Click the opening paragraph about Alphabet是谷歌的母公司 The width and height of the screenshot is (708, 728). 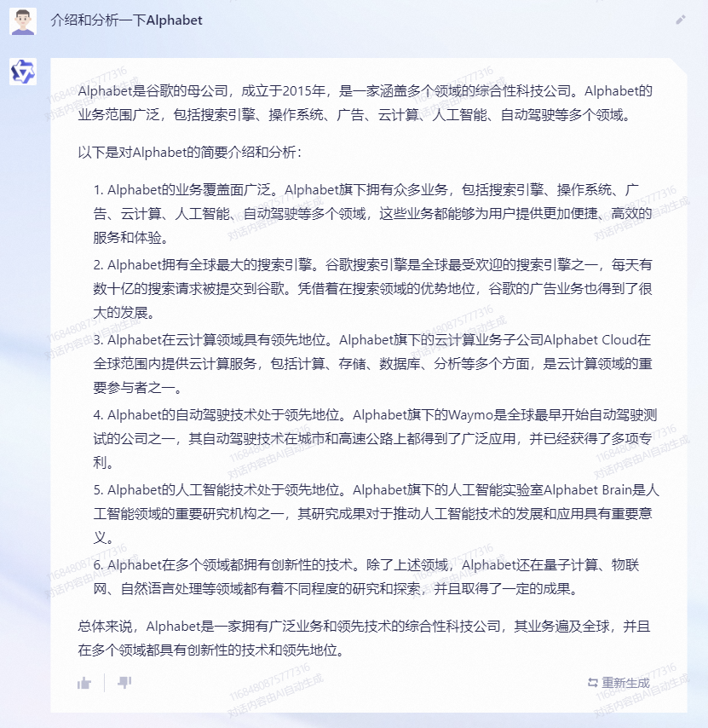[366, 102]
